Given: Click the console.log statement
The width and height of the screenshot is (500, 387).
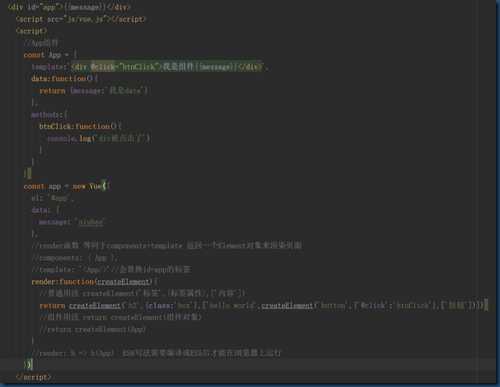Looking at the screenshot, I should pos(99,138).
